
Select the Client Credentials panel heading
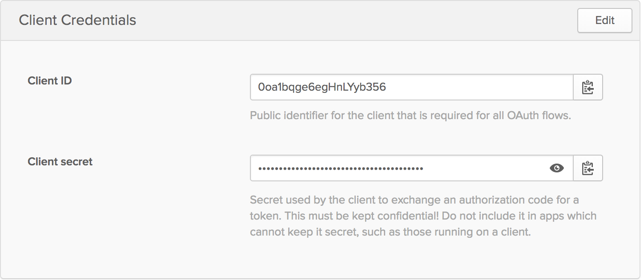tap(77, 20)
